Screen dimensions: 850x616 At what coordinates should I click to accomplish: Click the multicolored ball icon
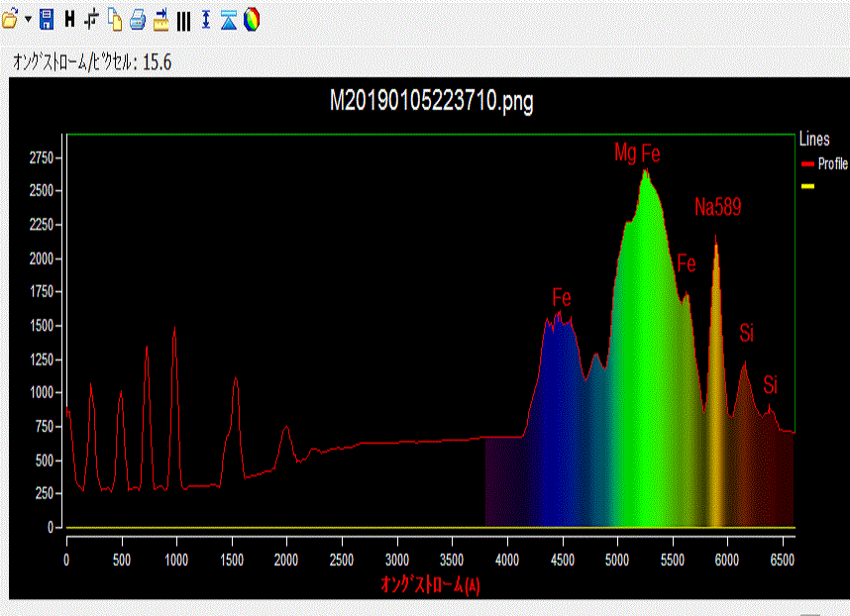[252, 19]
